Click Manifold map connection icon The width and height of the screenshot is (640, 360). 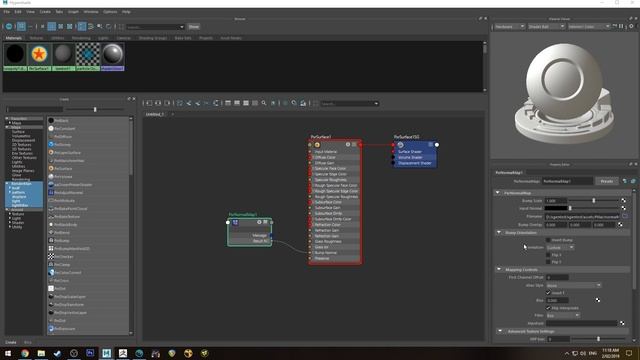(622, 323)
